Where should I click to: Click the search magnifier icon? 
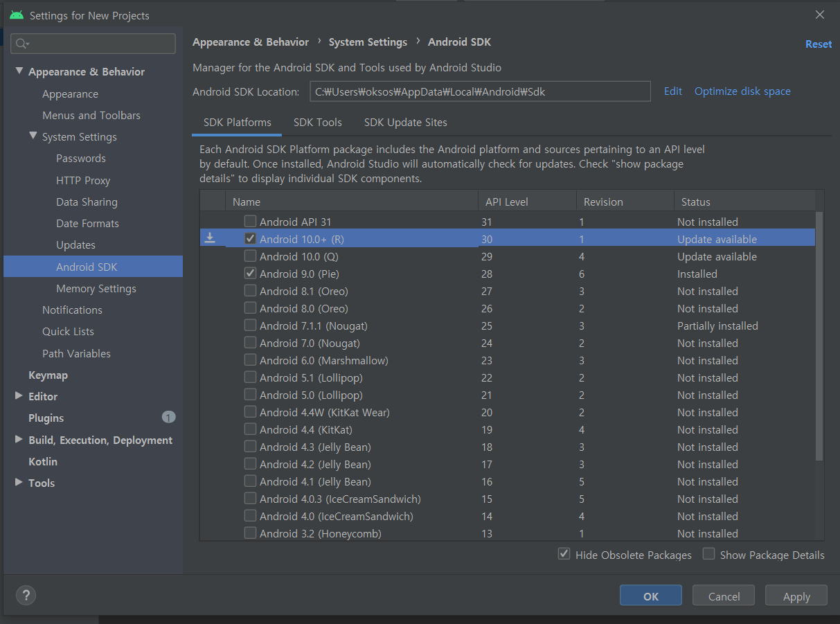pos(21,44)
